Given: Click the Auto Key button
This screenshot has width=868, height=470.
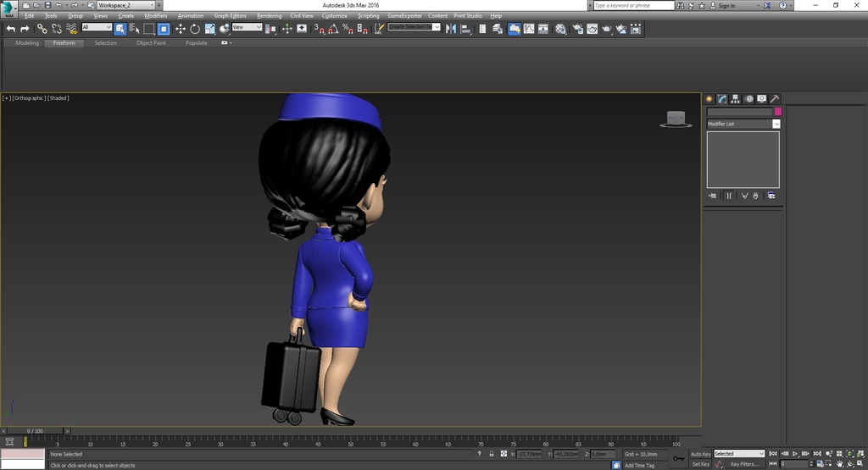Looking at the screenshot, I should point(700,454).
